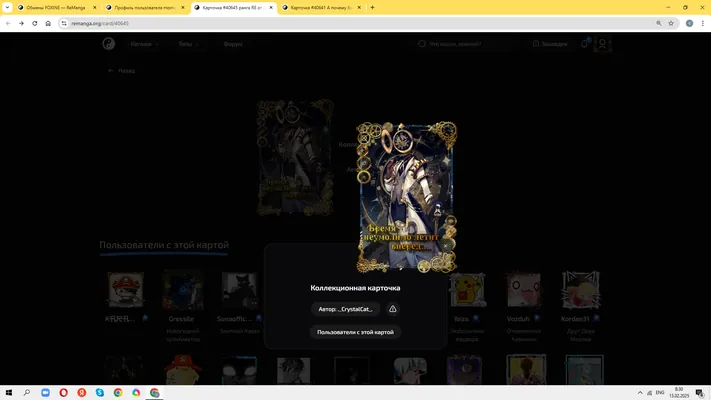
Task: Click the username 'Vozduh' text
Action: (518, 319)
